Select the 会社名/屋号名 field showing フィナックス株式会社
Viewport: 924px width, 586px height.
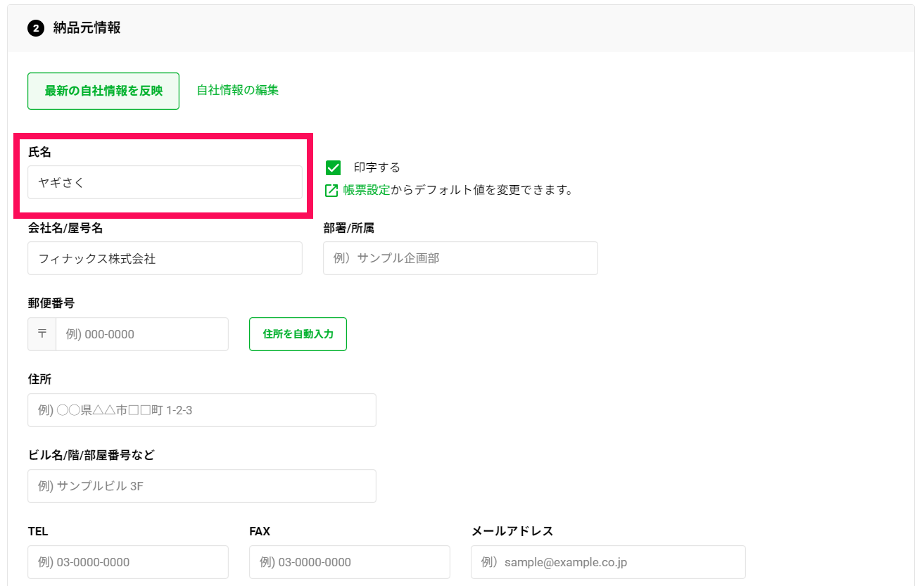tap(165, 258)
